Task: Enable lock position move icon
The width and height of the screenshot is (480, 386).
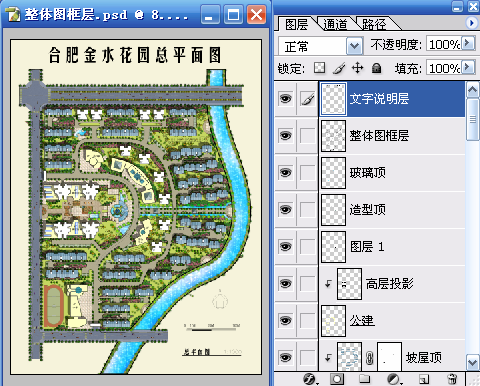Action: click(x=357, y=68)
